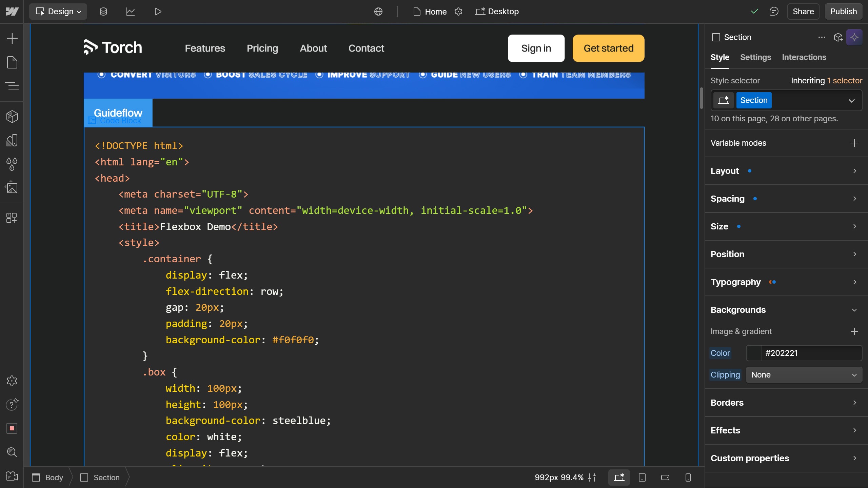
Task: Open the Pages panel
Action: coord(12,62)
